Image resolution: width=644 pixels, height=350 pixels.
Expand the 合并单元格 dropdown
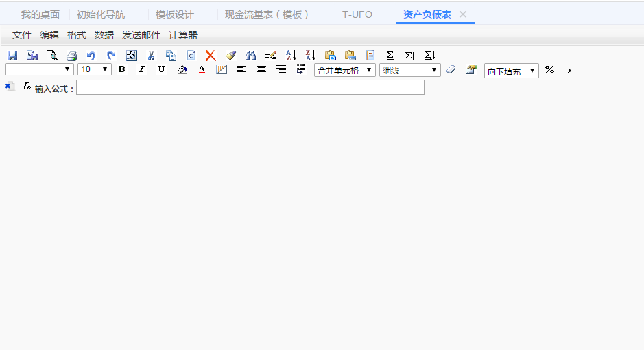[345, 70]
